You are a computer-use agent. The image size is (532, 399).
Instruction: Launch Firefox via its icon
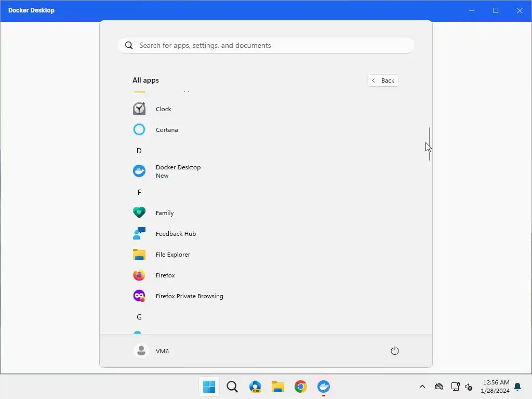click(139, 275)
